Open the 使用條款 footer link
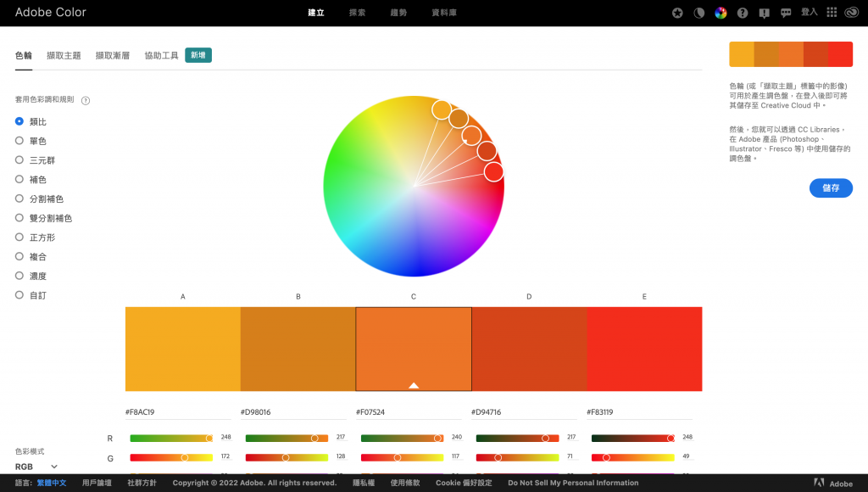 click(405, 484)
